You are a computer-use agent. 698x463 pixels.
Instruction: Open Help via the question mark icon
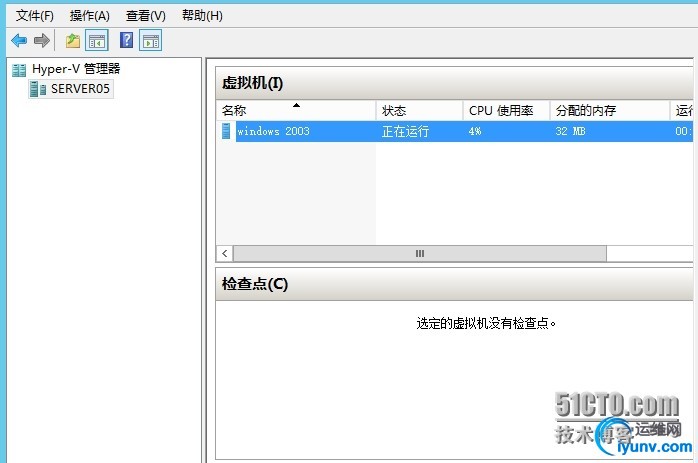coord(126,40)
